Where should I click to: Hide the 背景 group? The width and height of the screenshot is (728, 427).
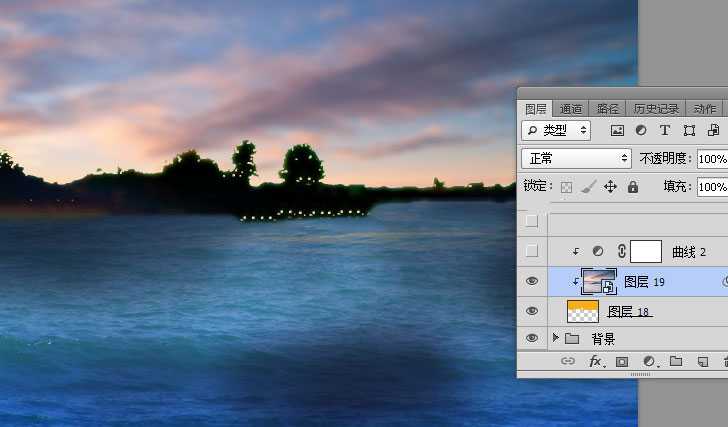[x=532, y=338]
